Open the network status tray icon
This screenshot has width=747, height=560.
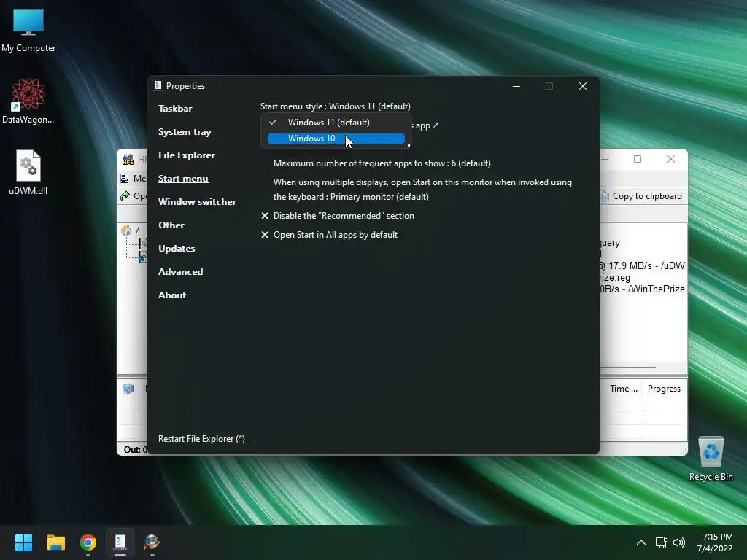tap(661, 542)
